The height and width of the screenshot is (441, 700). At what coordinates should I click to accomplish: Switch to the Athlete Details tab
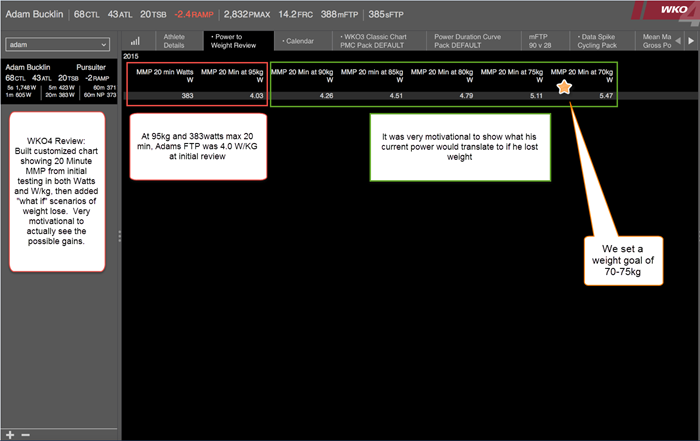174,41
